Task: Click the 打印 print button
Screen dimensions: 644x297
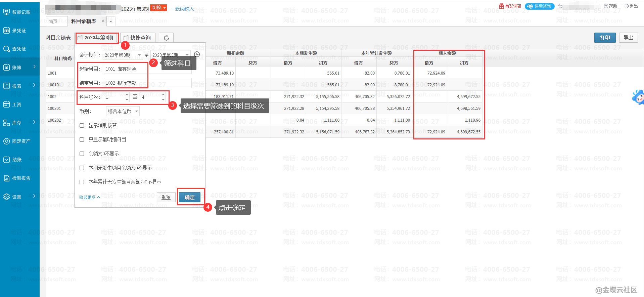Action: click(605, 38)
